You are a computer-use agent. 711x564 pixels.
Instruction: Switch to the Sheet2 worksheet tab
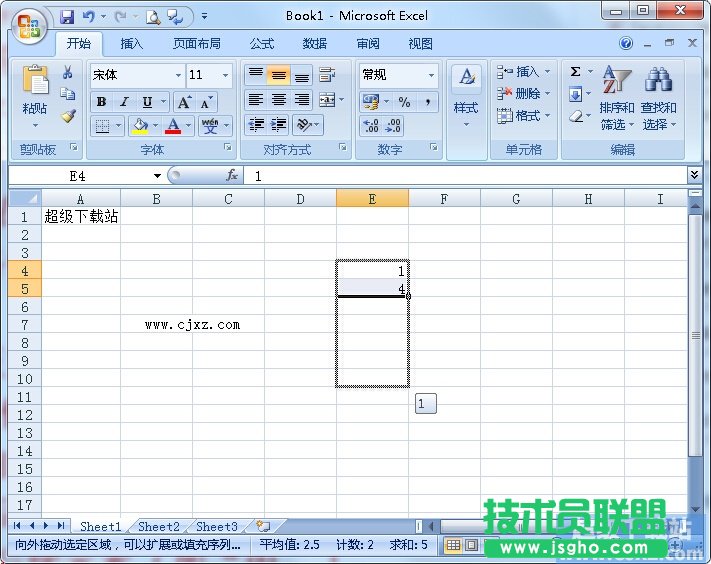(x=159, y=526)
